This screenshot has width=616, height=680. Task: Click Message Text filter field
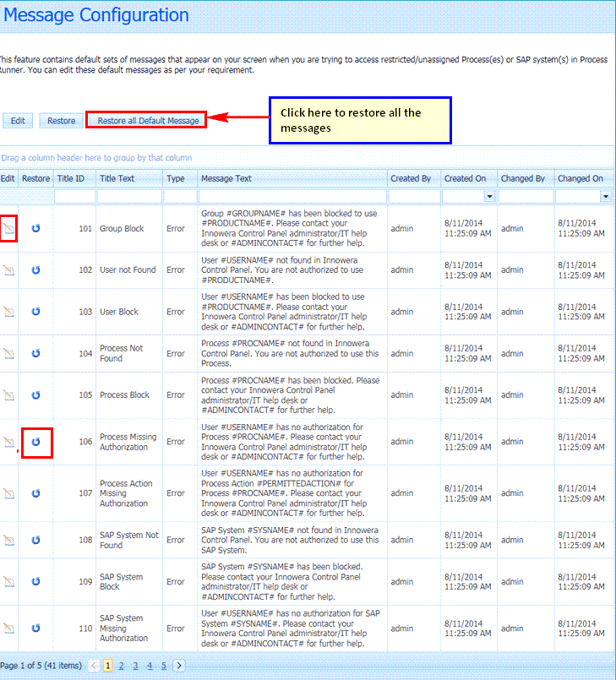pos(292,197)
